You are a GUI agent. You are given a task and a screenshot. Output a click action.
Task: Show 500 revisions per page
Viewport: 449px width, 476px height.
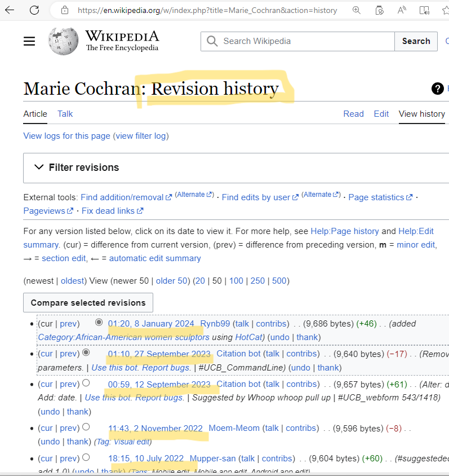(x=279, y=281)
